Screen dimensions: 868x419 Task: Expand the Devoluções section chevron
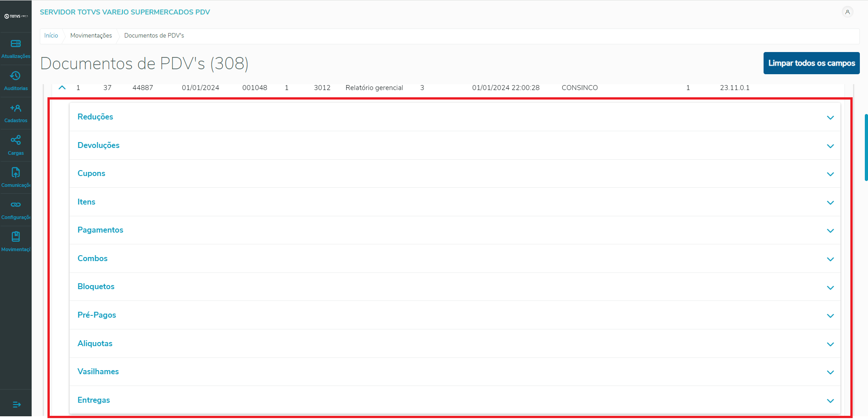click(830, 146)
